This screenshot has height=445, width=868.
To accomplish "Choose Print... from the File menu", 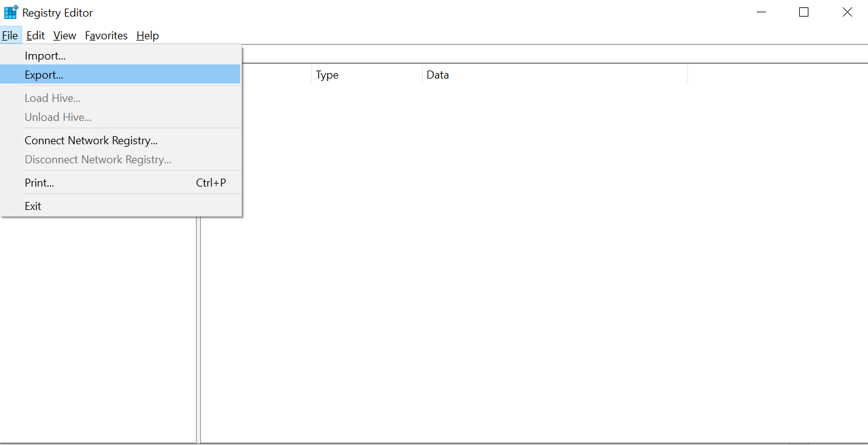I will [x=121, y=183].
